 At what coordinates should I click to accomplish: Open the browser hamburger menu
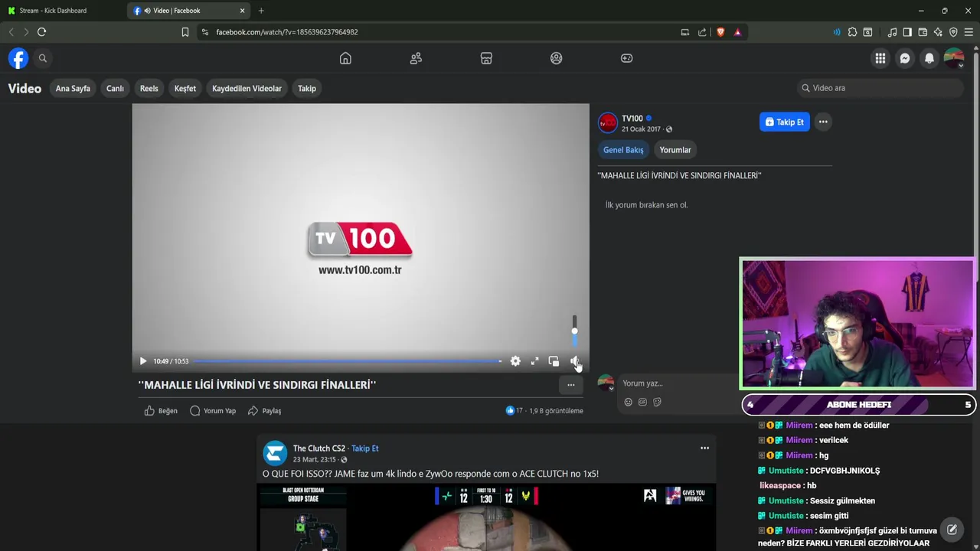pyautogui.click(x=969, y=32)
